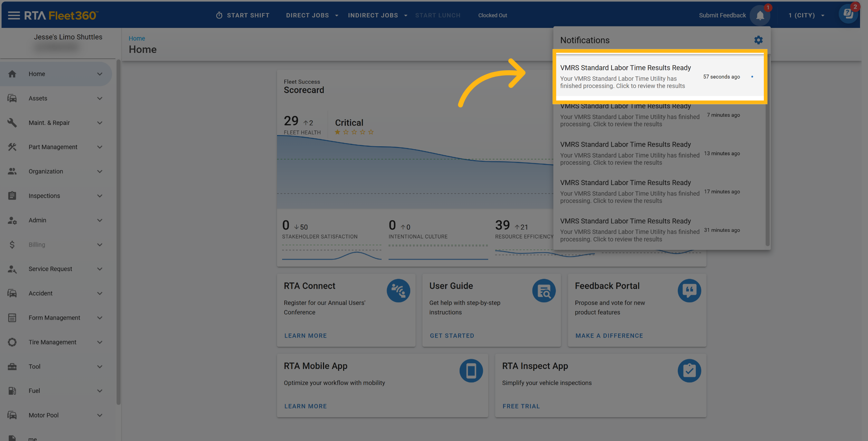This screenshot has height=441, width=868.
Task: Click the RTA Connect round icon
Action: [x=398, y=291]
